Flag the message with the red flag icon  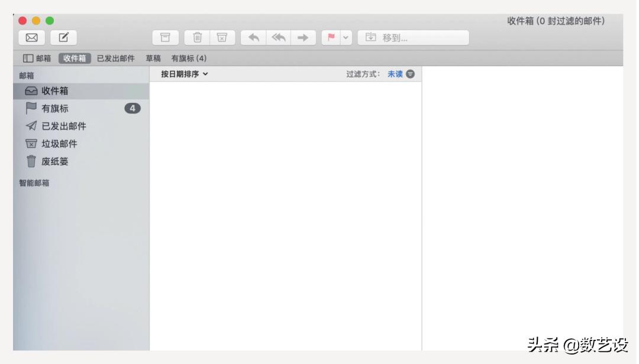(331, 37)
